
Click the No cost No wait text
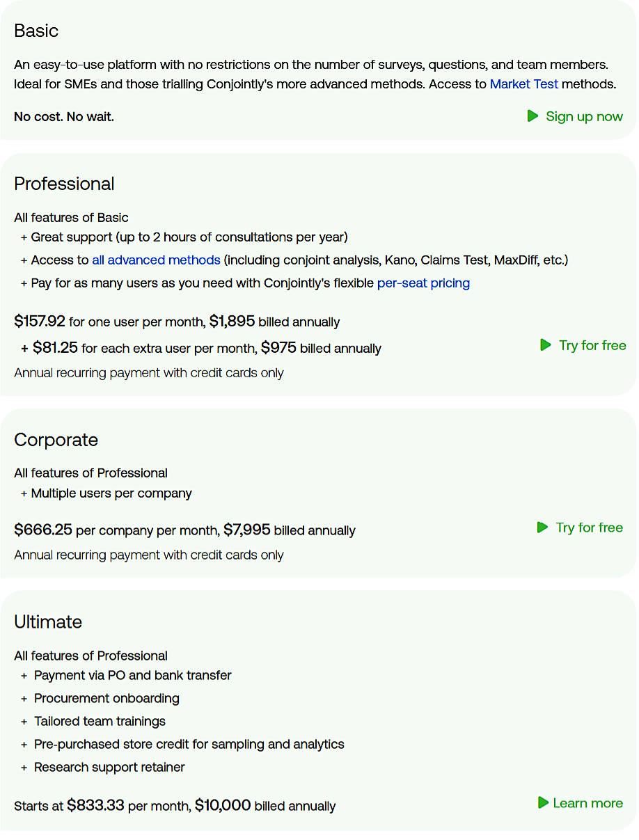63,116
